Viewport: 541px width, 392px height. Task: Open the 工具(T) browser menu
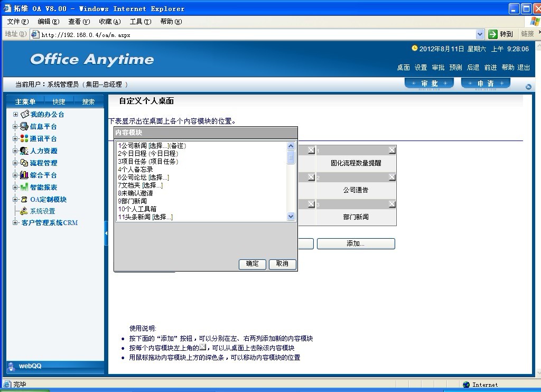[x=140, y=22]
